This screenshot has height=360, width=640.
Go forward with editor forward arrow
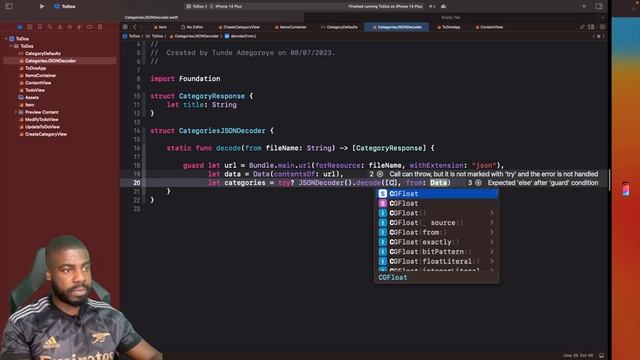coord(141,27)
